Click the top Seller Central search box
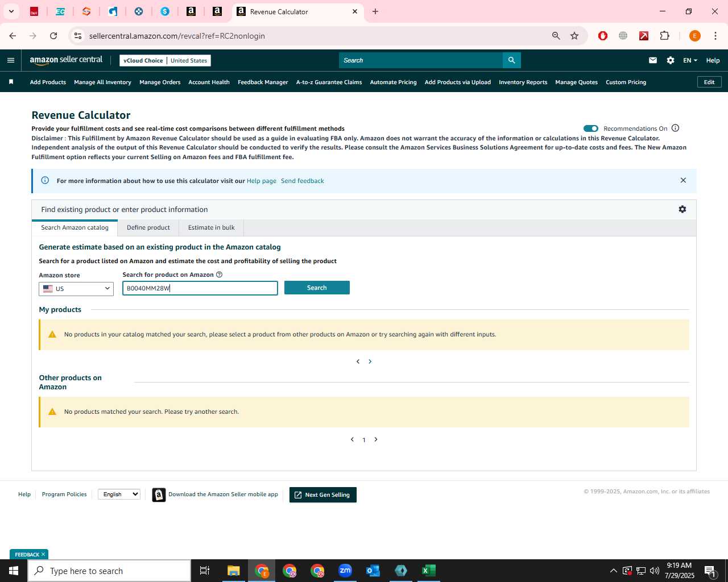728x582 pixels. click(421, 60)
